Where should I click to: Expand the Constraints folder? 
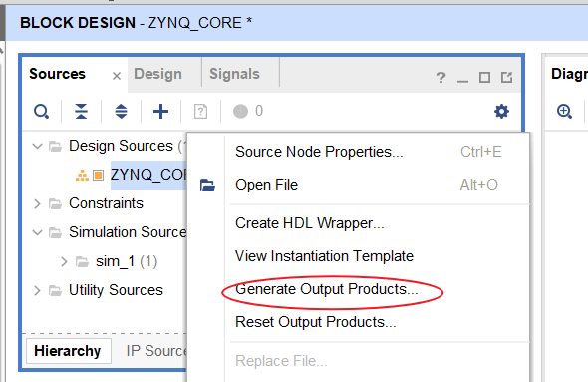[37, 203]
